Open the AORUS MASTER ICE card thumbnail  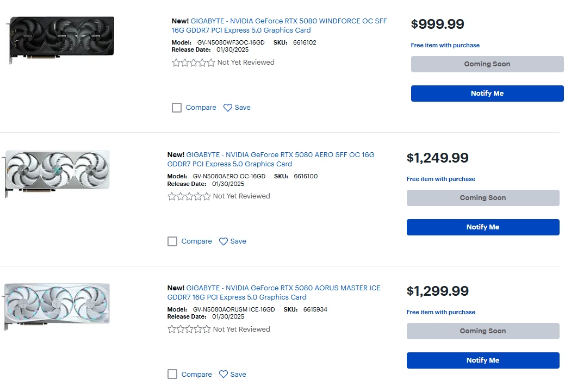(x=57, y=303)
